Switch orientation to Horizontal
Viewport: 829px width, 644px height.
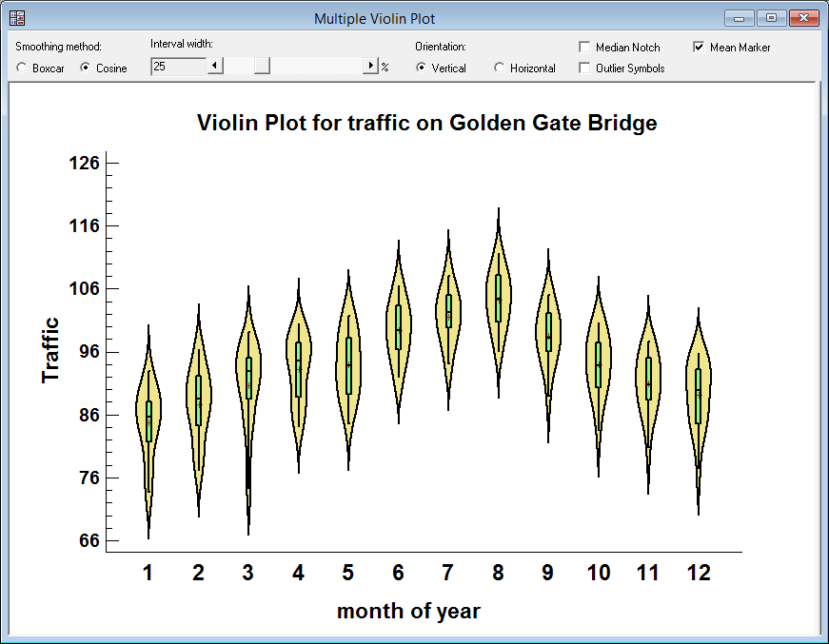coord(498,68)
